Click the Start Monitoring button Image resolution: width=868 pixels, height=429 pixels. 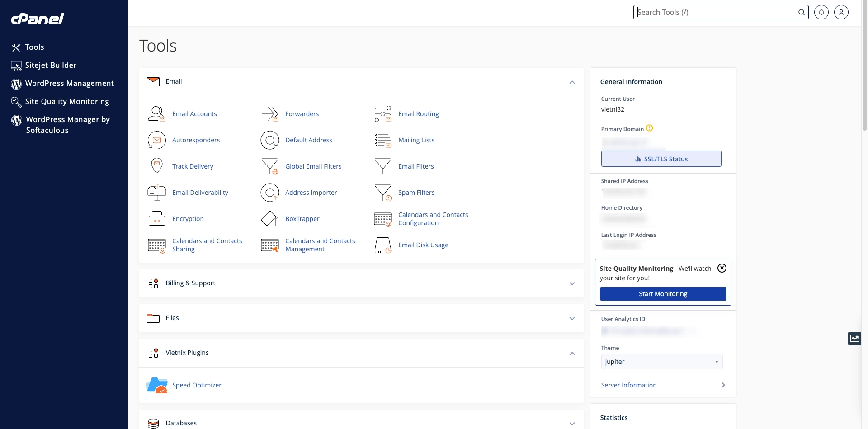(663, 294)
